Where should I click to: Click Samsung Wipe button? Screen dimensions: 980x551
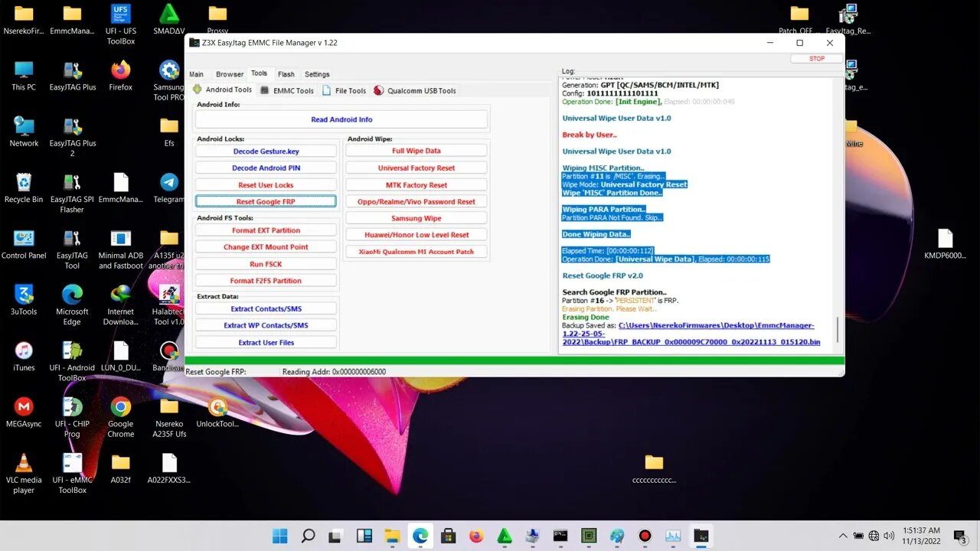[x=416, y=218]
